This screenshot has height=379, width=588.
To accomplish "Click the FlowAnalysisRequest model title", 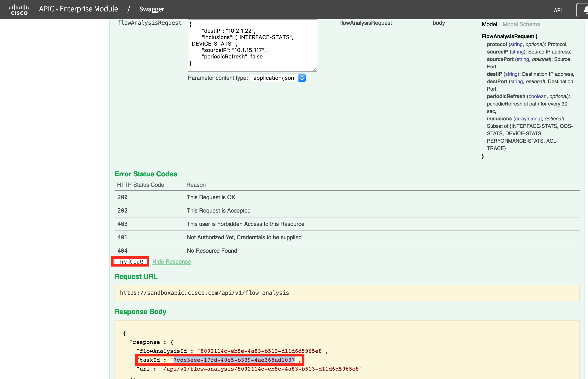I will point(509,36).
